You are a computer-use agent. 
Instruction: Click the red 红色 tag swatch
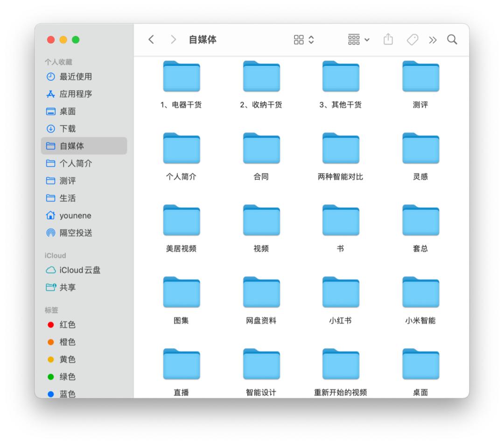coord(51,324)
